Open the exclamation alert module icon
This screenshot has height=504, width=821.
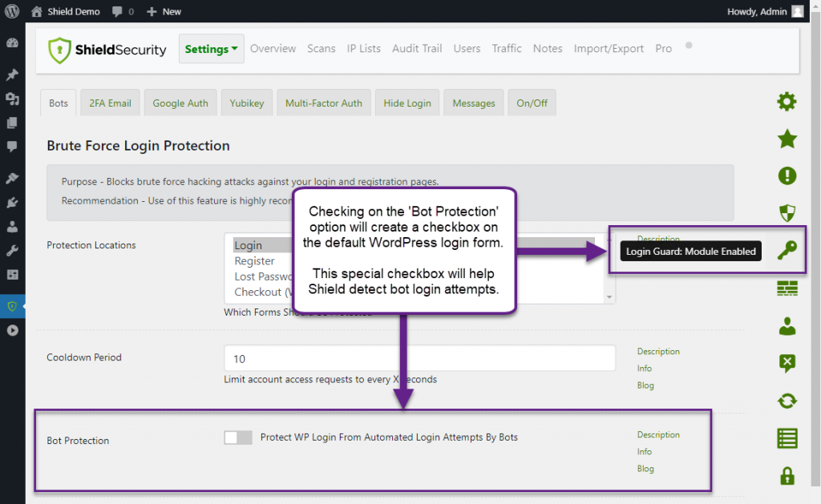787,175
